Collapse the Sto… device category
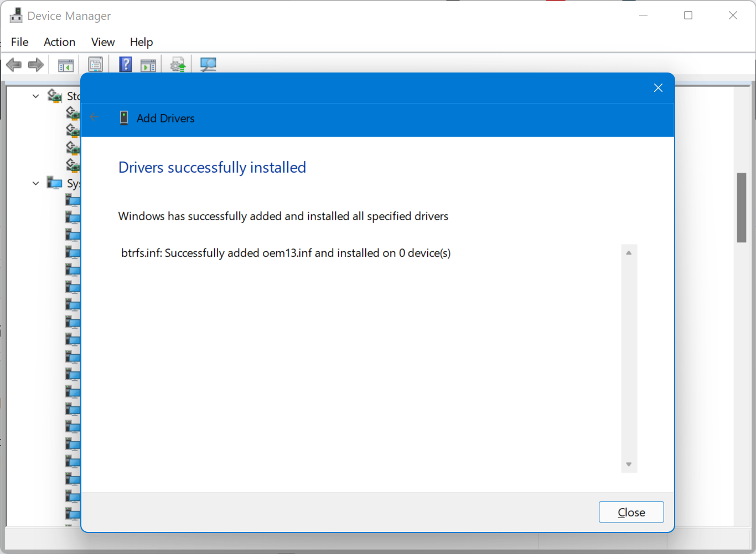The image size is (756, 554). [x=36, y=96]
